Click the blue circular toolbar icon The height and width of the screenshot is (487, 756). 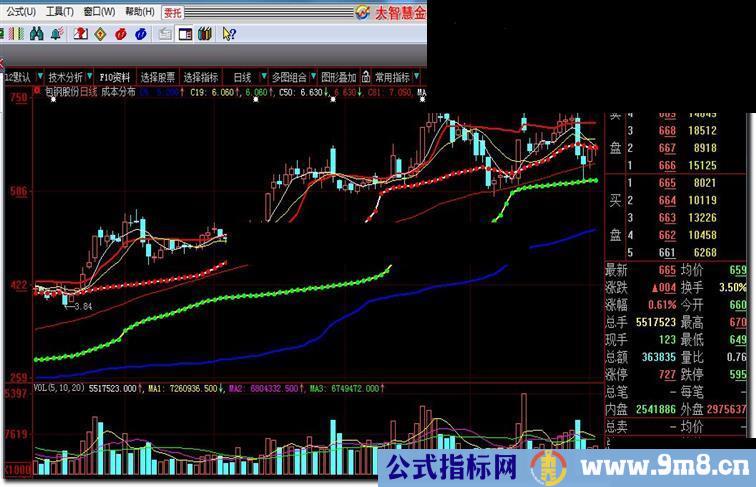click(140, 34)
